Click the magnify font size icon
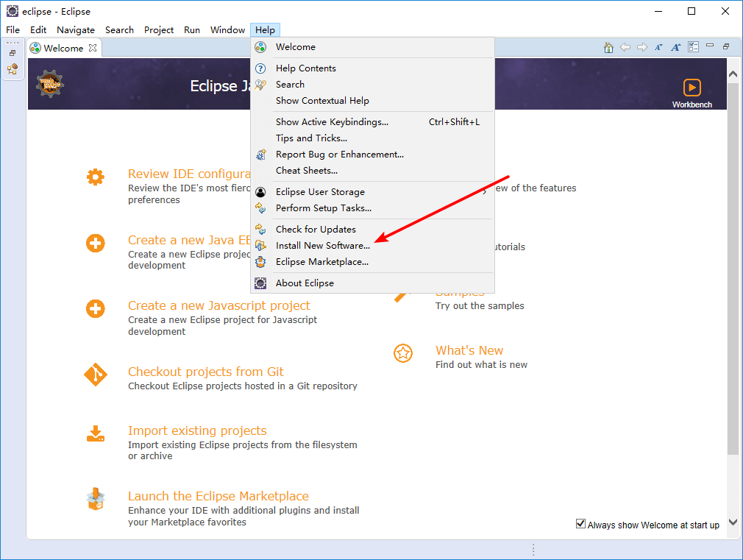This screenshot has width=743, height=560. (x=676, y=47)
